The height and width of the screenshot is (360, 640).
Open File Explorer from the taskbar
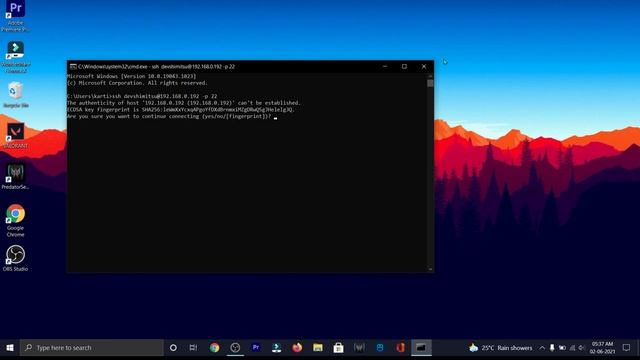pos(318,348)
